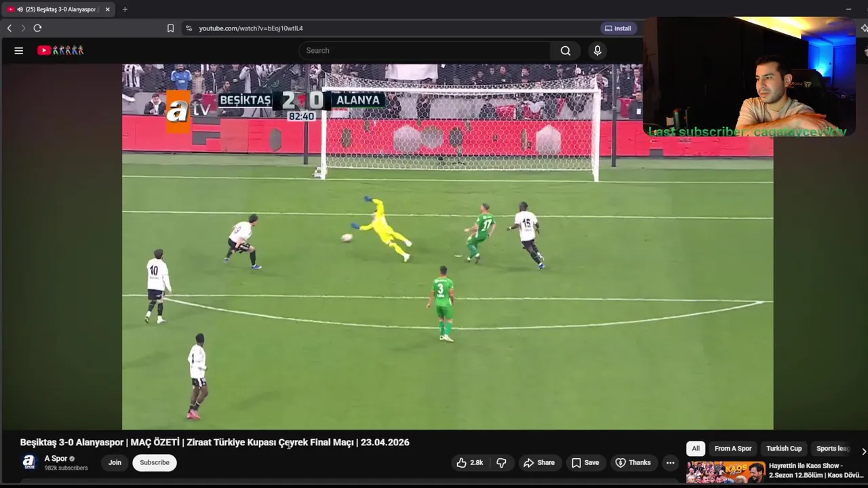The height and width of the screenshot is (488, 868).
Task: Open the YouTube hamburger guide menu
Action: click(x=19, y=50)
